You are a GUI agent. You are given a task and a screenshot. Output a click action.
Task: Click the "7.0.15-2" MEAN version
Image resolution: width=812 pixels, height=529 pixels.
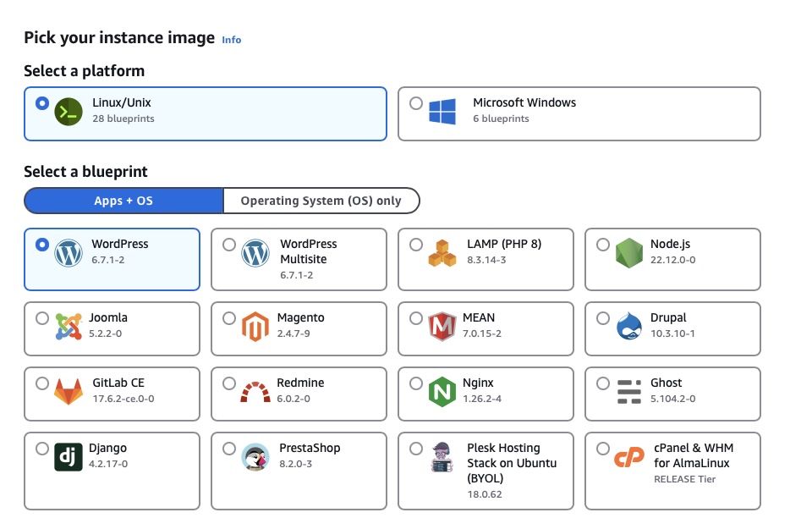click(481, 333)
